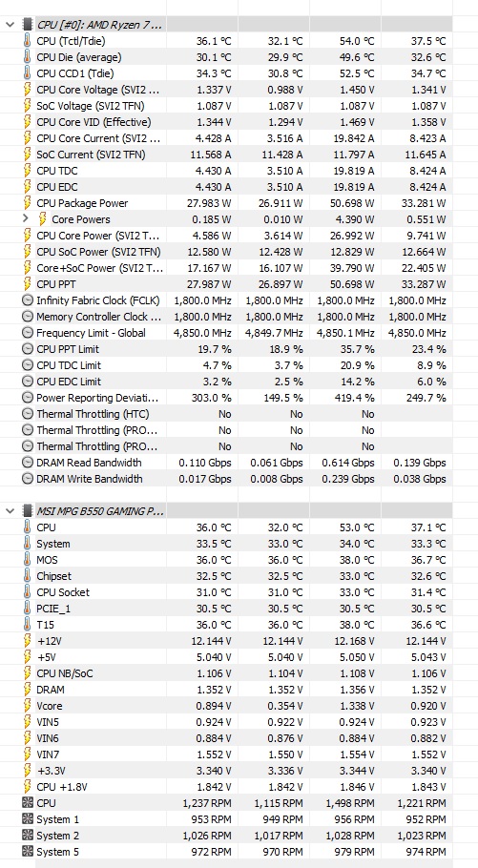Click lightning icon next to CPU Package Power
This screenshot has width=478, height=868.
(27, 203)
